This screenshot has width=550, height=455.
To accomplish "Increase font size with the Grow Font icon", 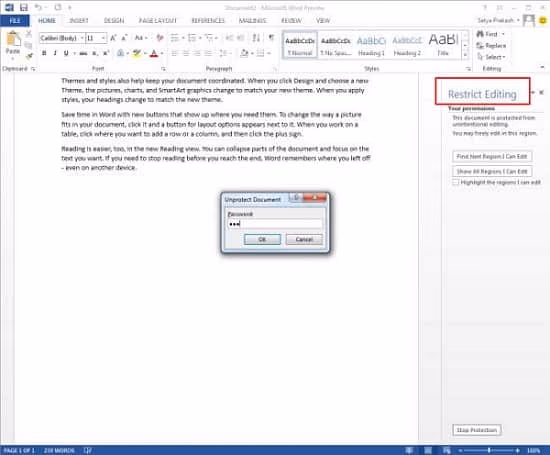I will pyautogui.click(x=113, y=38).
